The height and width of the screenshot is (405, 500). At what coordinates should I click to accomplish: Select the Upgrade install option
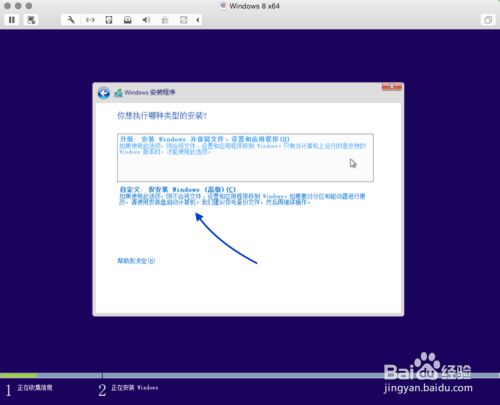click(245, 158)
